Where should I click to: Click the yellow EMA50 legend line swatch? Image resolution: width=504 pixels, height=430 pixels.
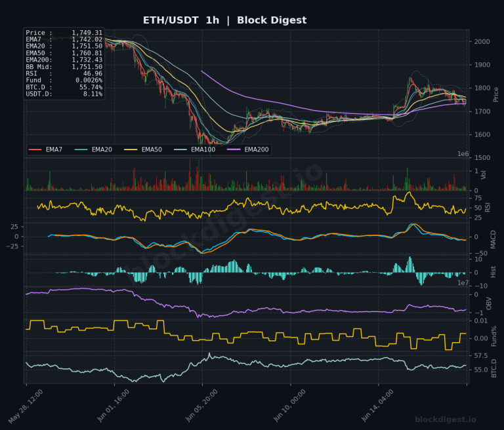[x=131, y=149]
